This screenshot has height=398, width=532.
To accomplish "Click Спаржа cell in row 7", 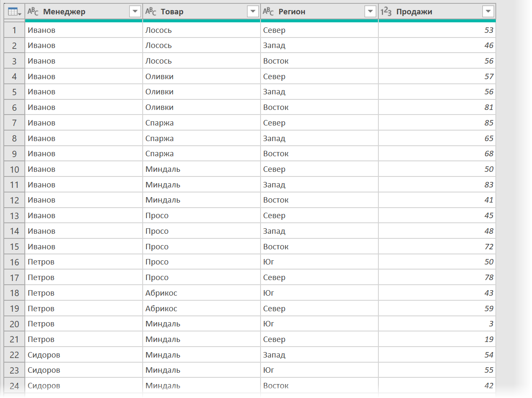I will click(x=202, y=123).
